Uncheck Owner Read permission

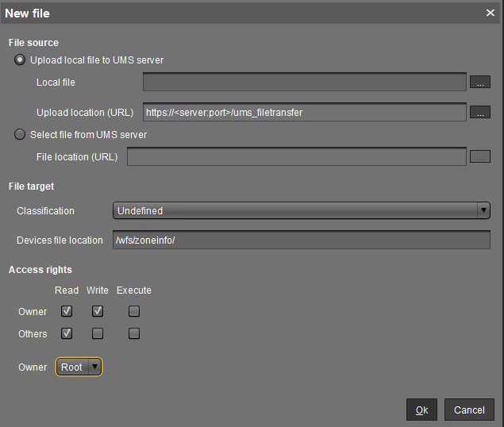click(67, 311)
